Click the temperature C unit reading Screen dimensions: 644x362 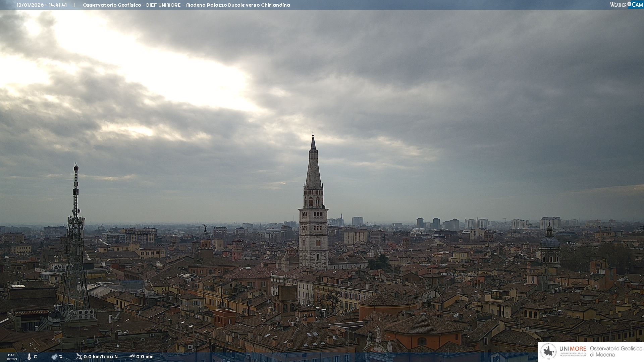(x=35, y=357)
